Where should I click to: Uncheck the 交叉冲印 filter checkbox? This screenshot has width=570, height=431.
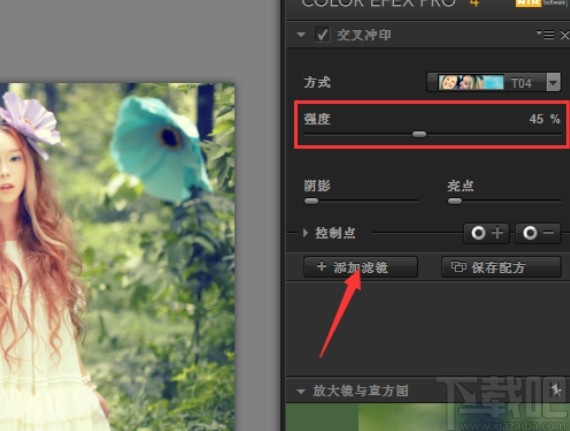(322, 35)
